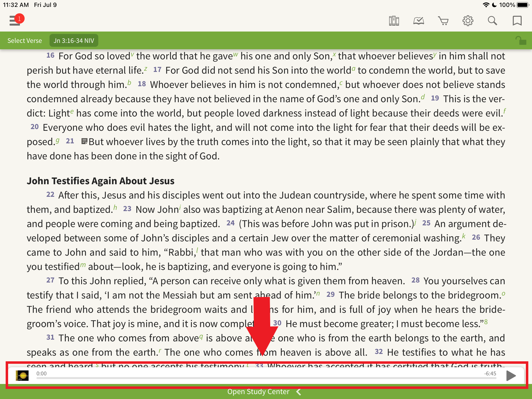Tap the remaining time -6:45 label

490,373
